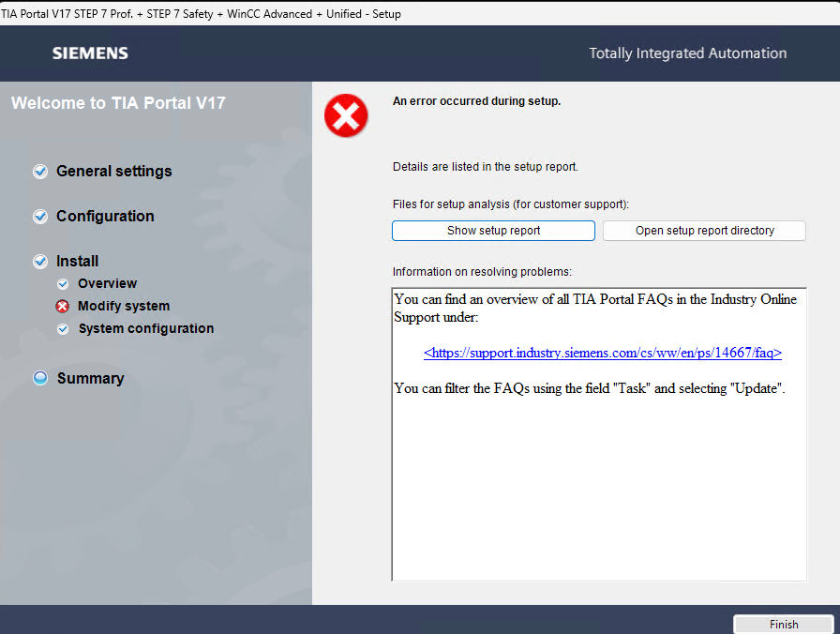Click the Install step checkmark icon
The image size is (840, 634).
40,262
